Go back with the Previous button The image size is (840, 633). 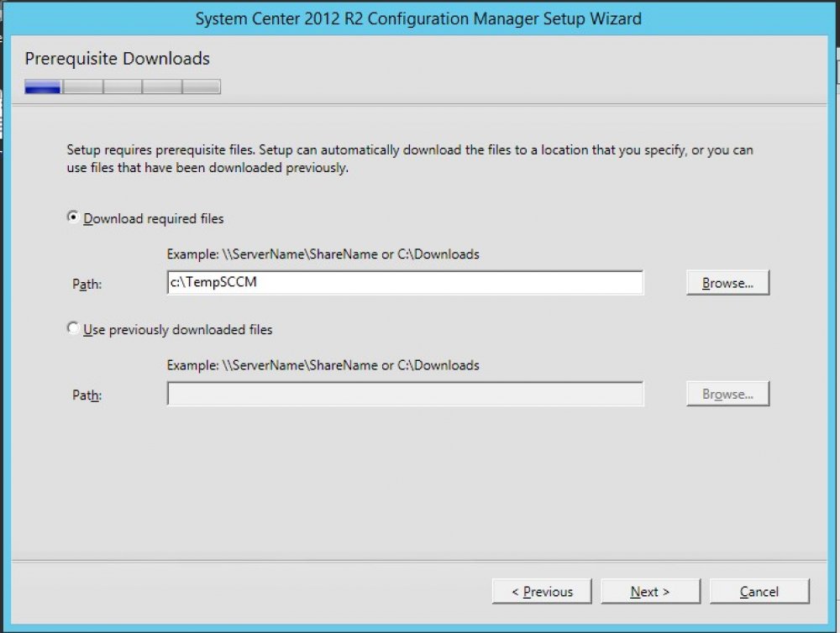click(x=542, y=591)
